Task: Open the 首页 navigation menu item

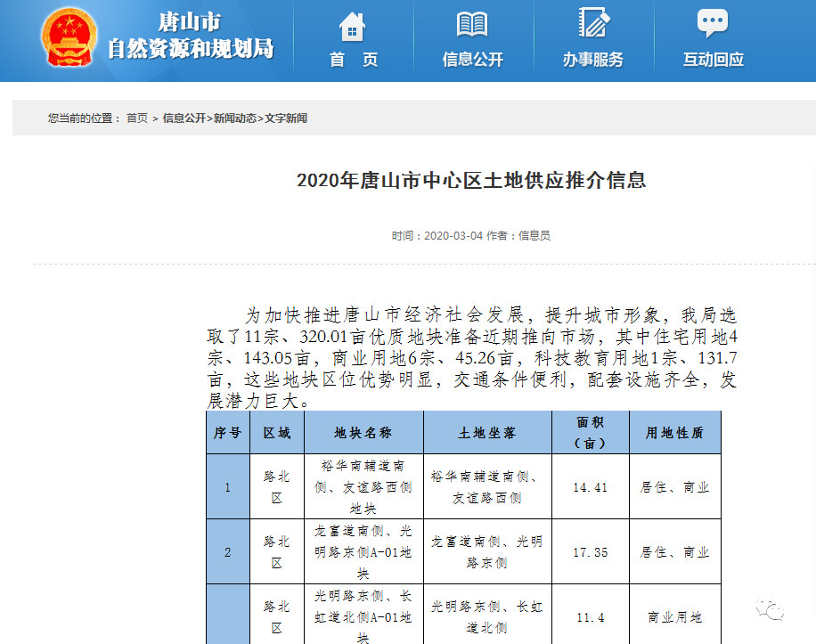Action: [354, 60]
